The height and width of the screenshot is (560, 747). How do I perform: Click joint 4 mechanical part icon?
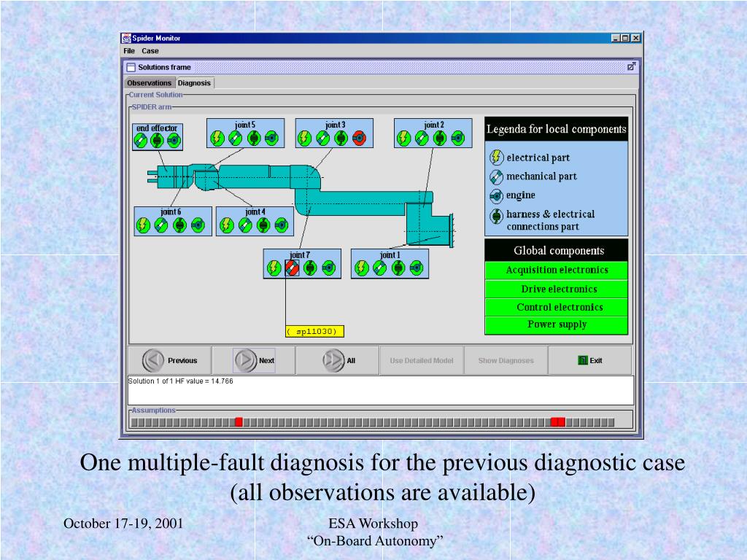pyautogui.click(x=245, y=225)
